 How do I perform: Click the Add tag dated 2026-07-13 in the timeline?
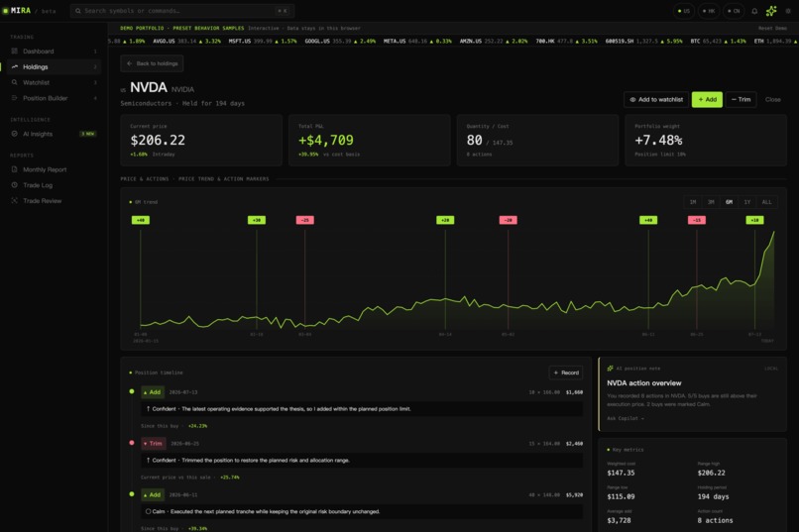coord(153,392)
